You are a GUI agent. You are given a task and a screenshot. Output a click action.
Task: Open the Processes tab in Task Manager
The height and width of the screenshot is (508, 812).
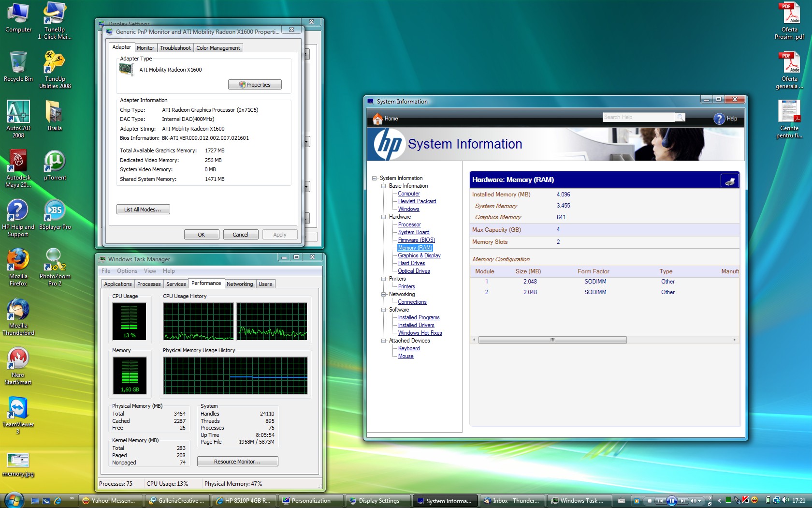pyautogui.click(x=149, y=284)
